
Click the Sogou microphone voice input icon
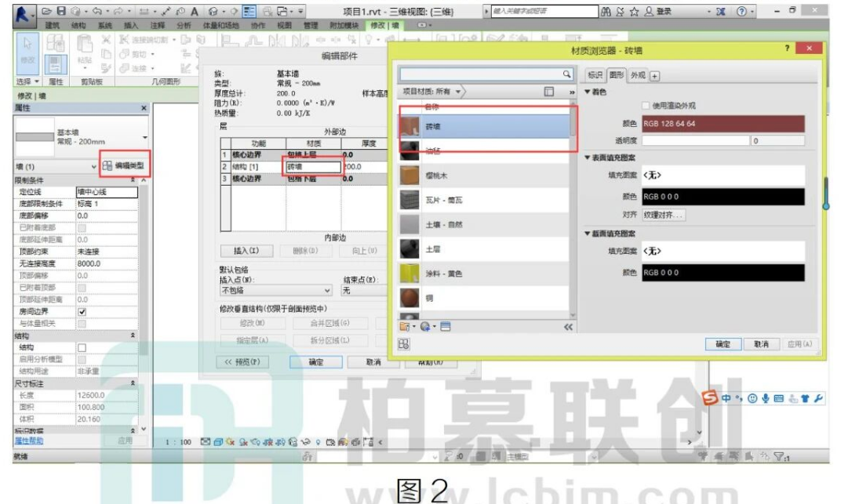[766, 398]
